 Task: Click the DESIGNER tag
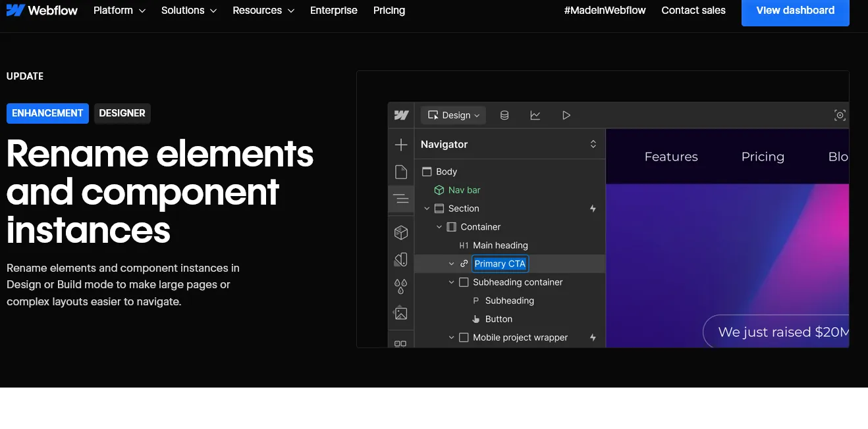point(122,113)
